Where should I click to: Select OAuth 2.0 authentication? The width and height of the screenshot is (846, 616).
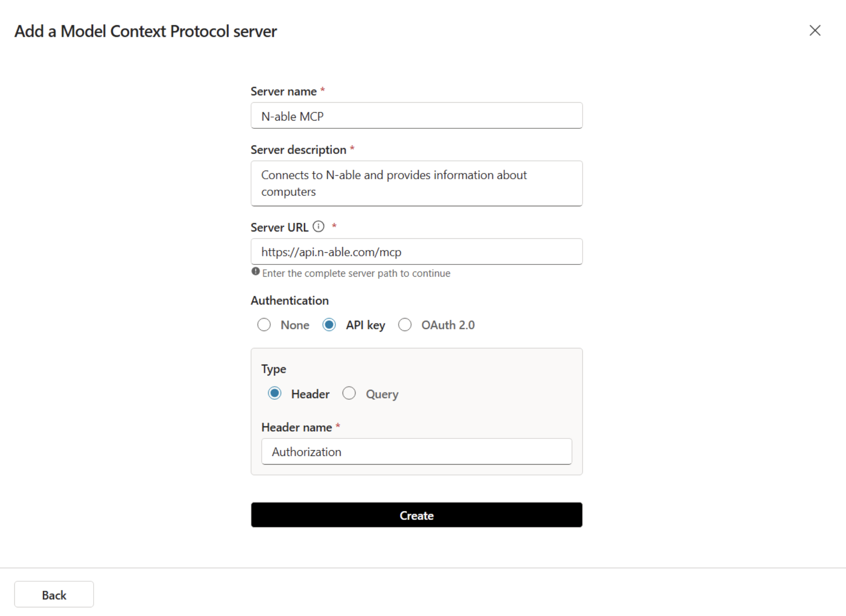point(405,325)
